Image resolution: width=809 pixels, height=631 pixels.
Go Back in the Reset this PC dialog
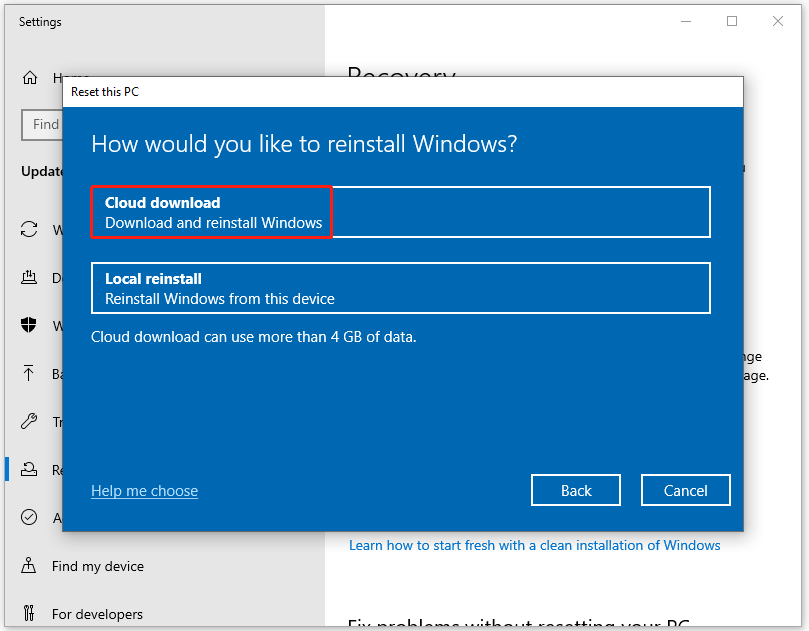tap(576, 490)
